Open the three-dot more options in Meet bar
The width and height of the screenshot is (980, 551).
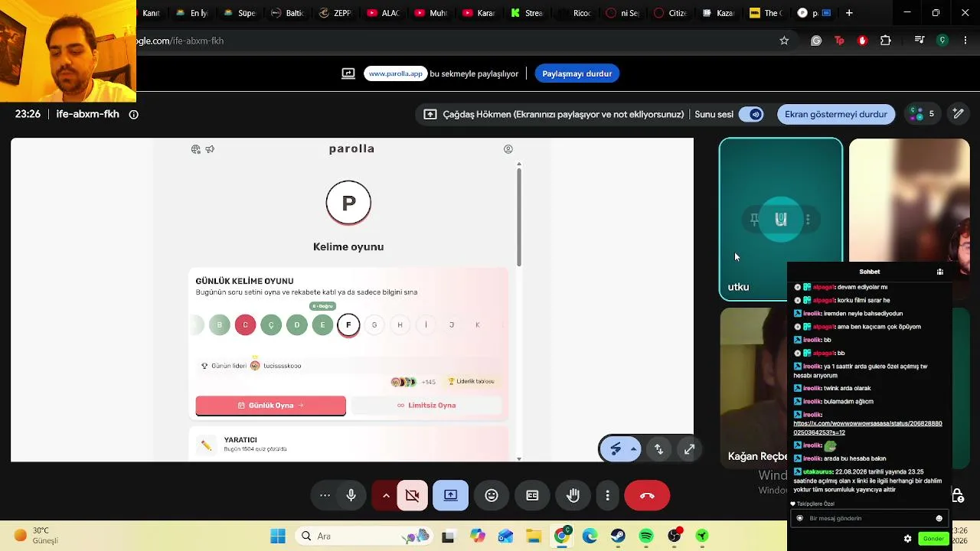tap(607, 495)
